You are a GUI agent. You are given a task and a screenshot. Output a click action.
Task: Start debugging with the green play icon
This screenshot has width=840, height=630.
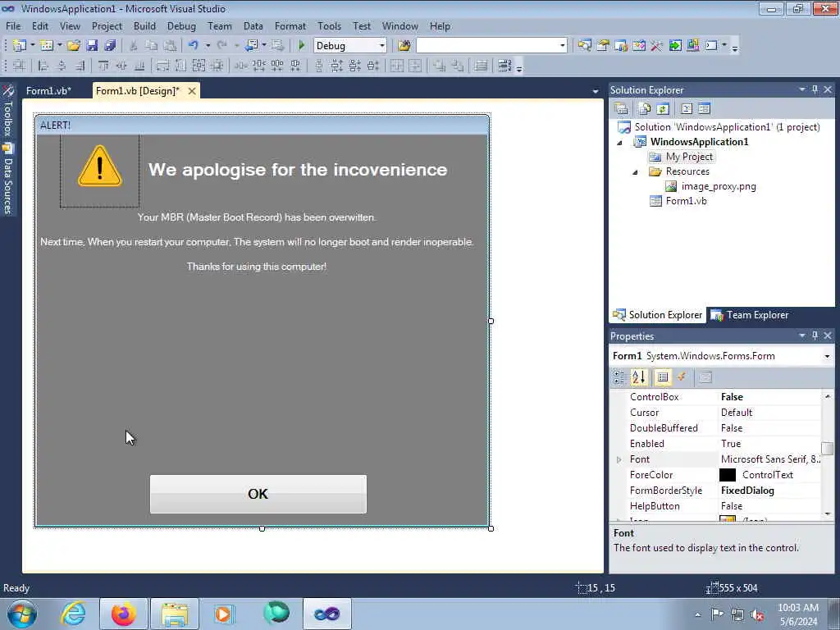point(301,46)
